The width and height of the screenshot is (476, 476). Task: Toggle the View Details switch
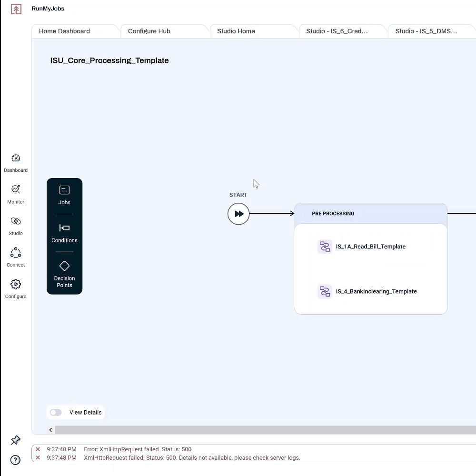[x=56, y=413]
